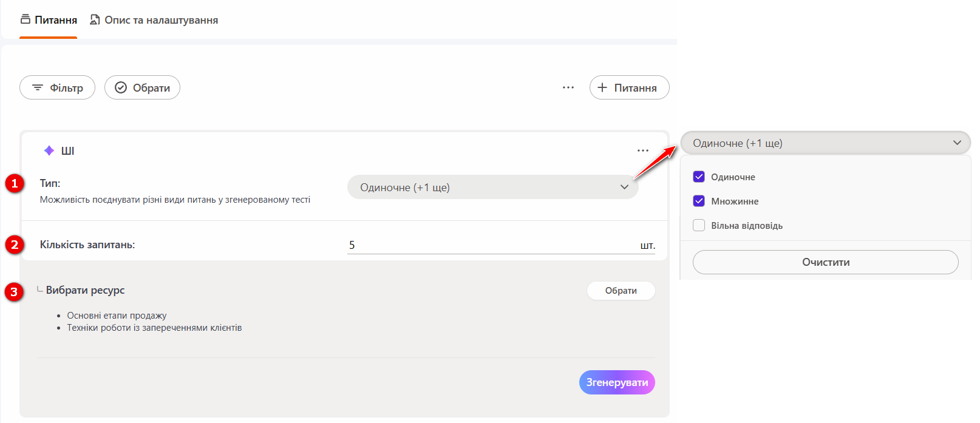The height and width of the screenshot is (423, 980).
Task: Switch to the Питання tab
Action: (x=49, y=20)
